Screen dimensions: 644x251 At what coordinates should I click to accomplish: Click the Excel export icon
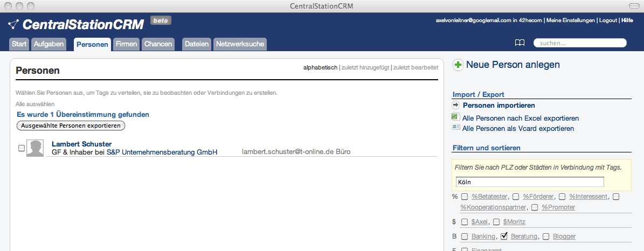(455, 117)
